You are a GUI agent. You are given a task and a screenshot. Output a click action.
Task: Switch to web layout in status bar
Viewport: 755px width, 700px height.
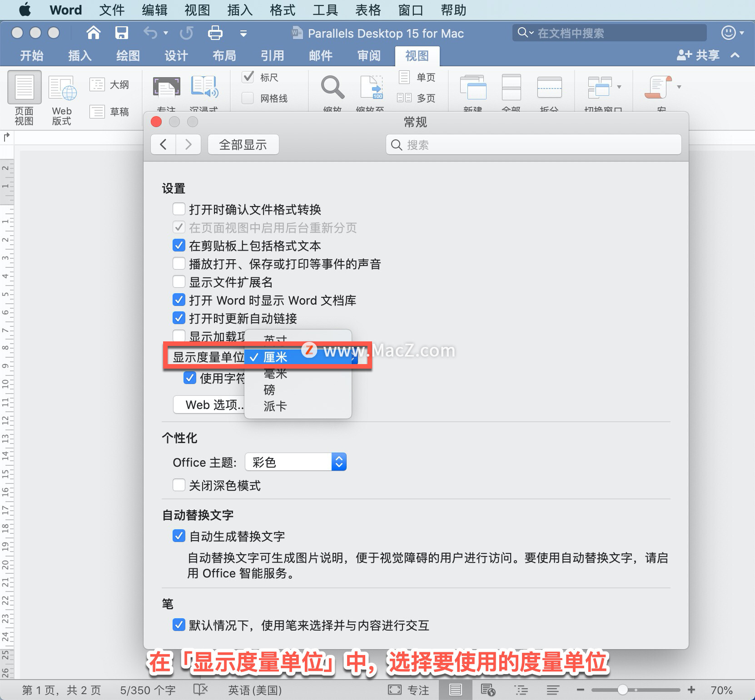488,690
